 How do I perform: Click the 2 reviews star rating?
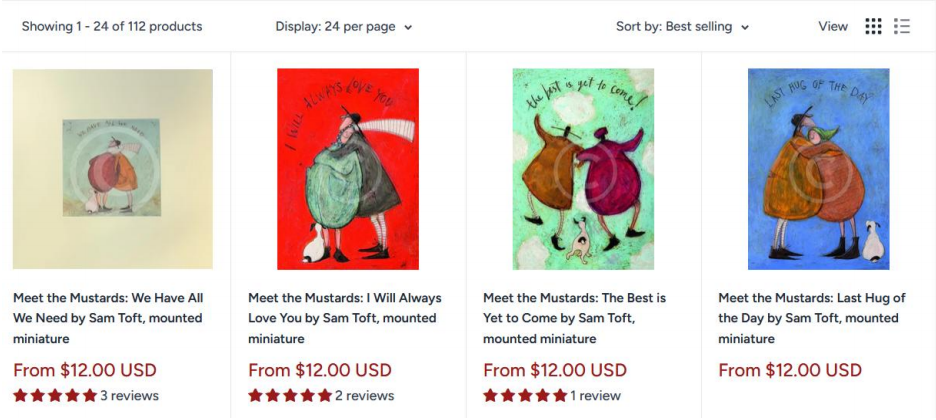coord(290,396)
